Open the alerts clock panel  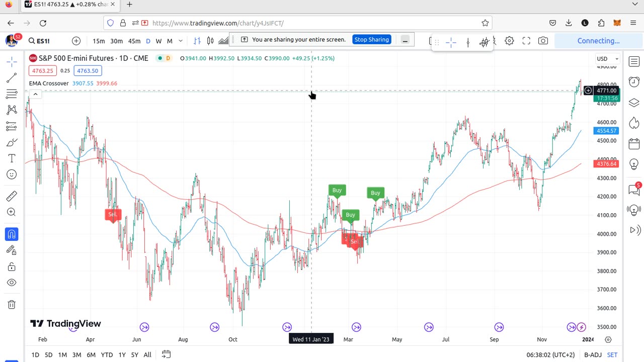(634, 82)
